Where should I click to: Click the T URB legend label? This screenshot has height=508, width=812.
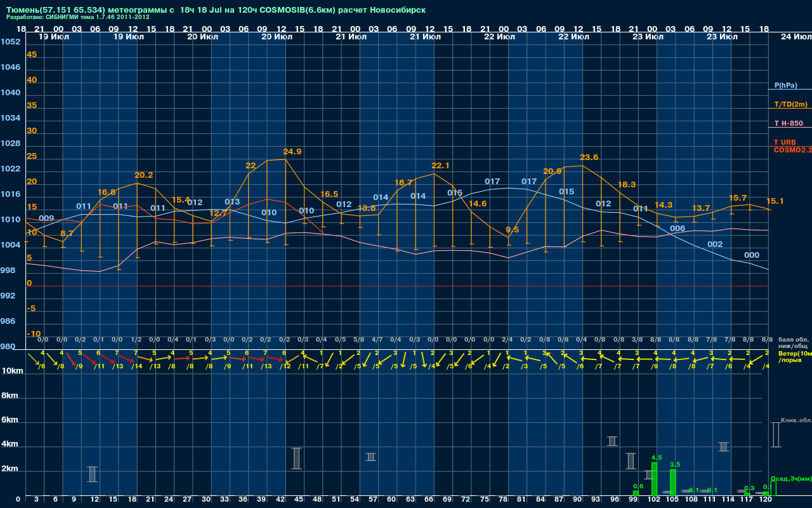click(x=785, y=142)
